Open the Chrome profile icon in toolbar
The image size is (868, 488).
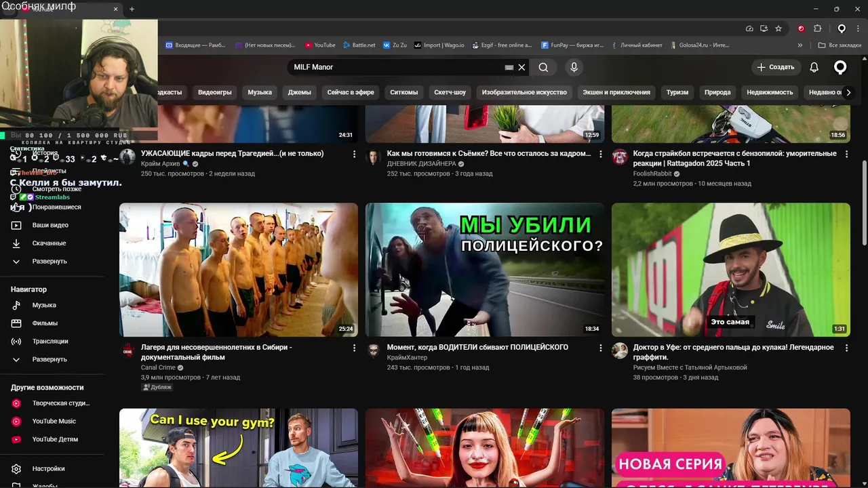pos(842,28)
